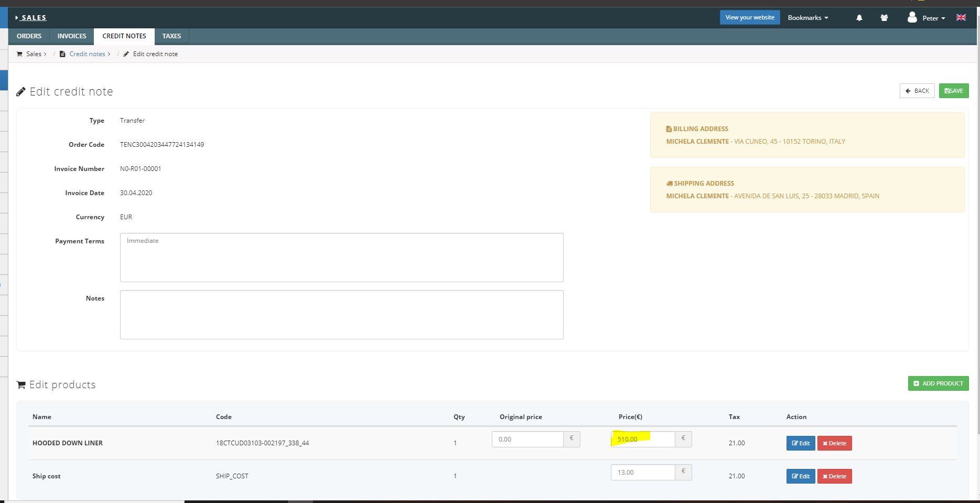Click ADD PRODUCT button
This screenshot has height=503, width=980.
[938, 383]
